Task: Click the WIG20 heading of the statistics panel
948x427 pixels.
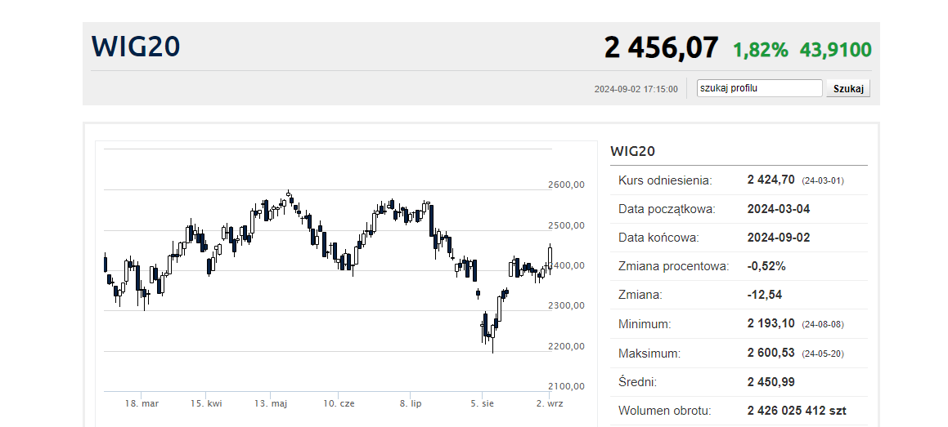Action: coord(632,151)
